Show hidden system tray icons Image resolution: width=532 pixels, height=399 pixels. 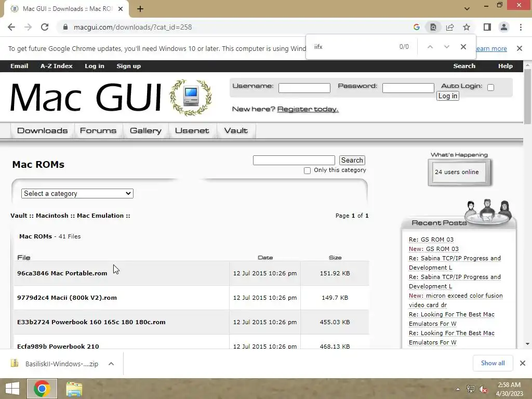click(x=458, y=389)
